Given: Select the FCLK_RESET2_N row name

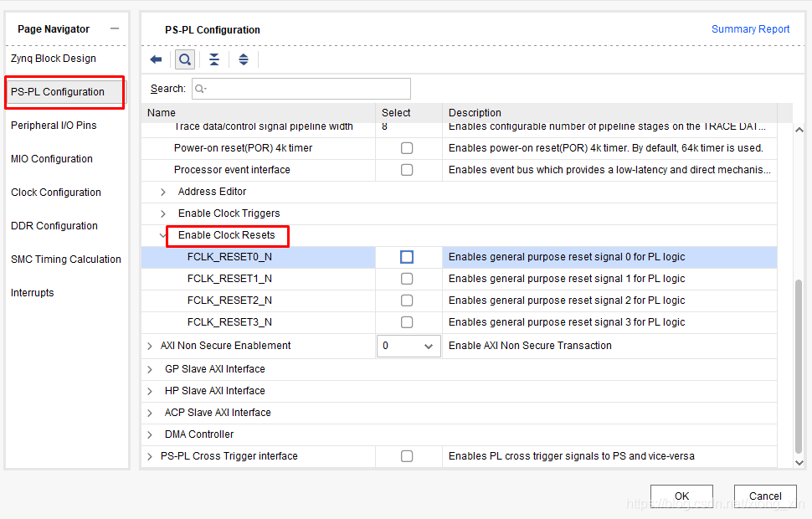Looking at the screenshot, I should [229, 301].
